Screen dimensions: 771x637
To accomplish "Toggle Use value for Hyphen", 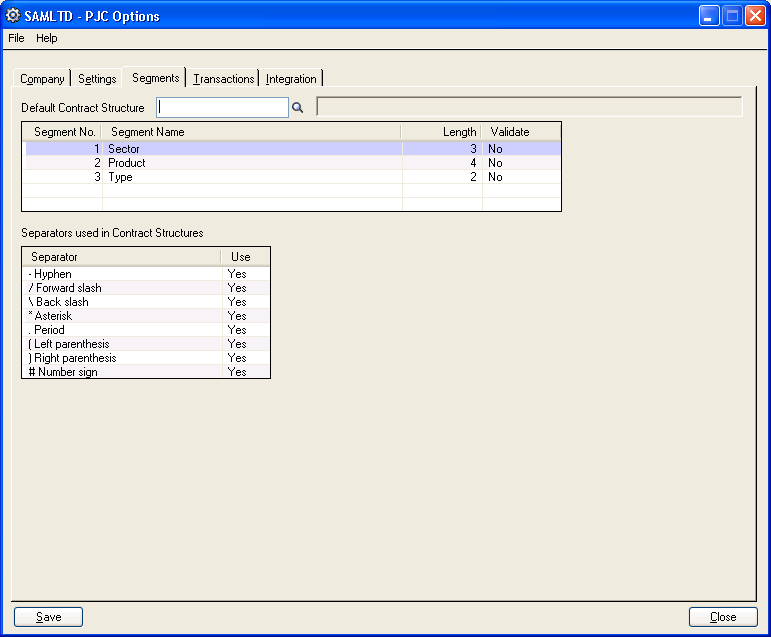I will click(246, 274).
